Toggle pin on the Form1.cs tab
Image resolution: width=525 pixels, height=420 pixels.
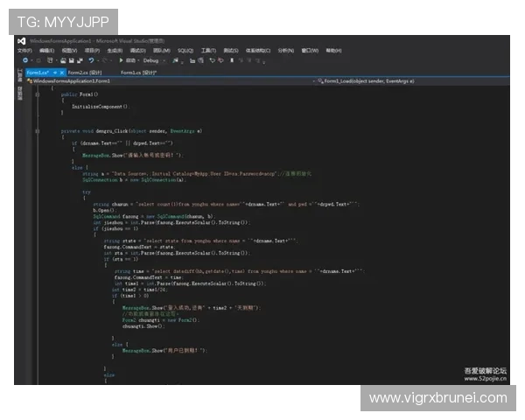54,72
